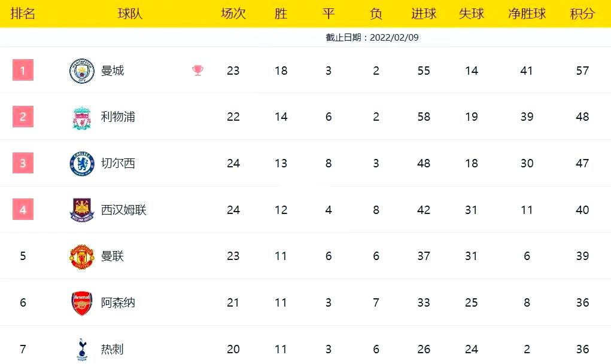Click the Tottenham Hotspur crest
This screenshot has height=364, width=611.
point(82,349)
